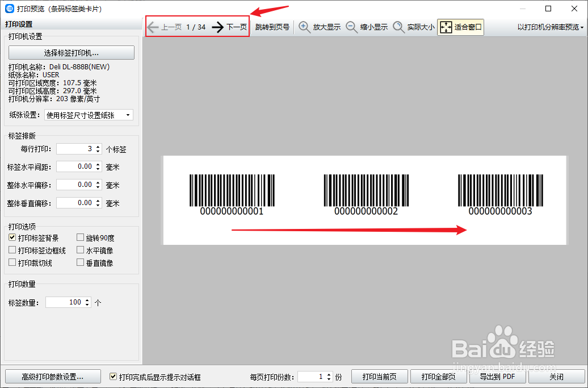Toggle 打印标签背景 checkbox
Image resolution: width=588 pixels, height=388 pixels.
pyautogui.click(x=12, y=237)
